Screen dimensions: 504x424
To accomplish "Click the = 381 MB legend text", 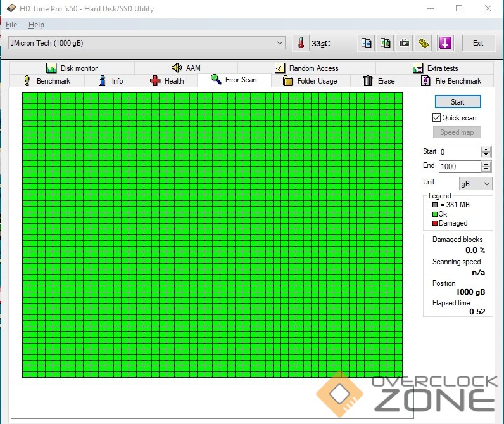I will [455, 205].
